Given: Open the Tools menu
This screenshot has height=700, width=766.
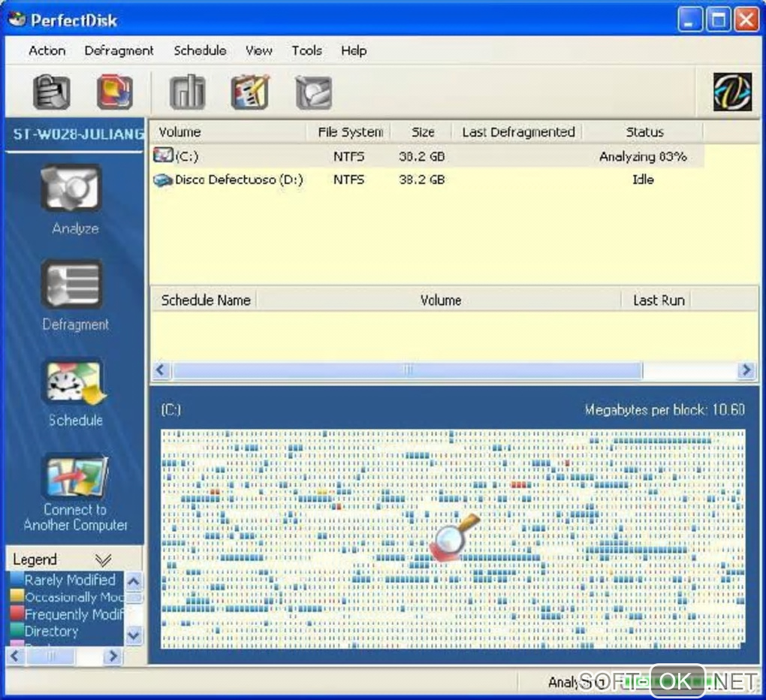Looking at the screenshot, I should [x=307, y=50].
